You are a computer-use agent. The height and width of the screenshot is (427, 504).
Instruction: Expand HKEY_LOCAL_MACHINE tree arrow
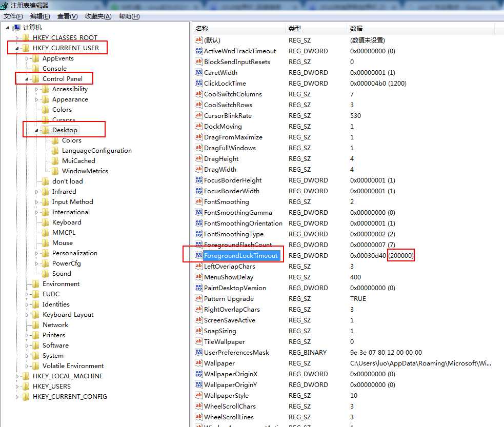17,376
